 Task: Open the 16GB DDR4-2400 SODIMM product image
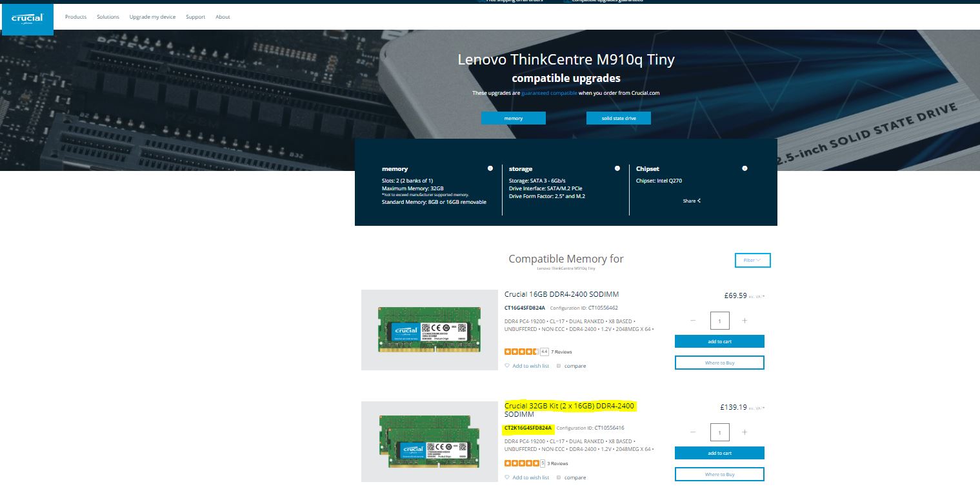[430, 330]
